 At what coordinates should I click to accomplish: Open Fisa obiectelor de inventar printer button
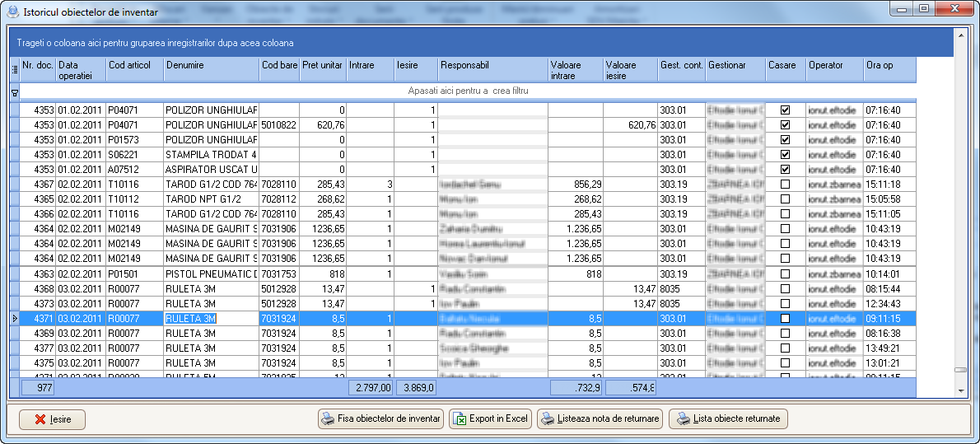point(380,418)
